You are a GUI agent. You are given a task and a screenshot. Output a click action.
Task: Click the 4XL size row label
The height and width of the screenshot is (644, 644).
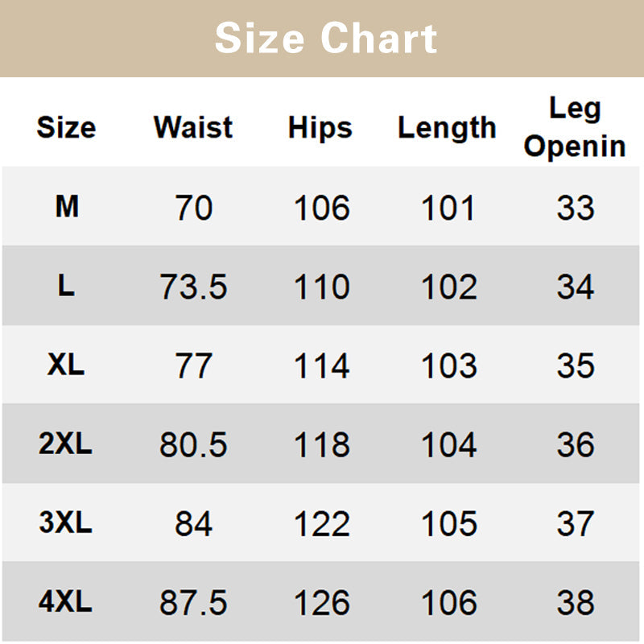[66, 602]
